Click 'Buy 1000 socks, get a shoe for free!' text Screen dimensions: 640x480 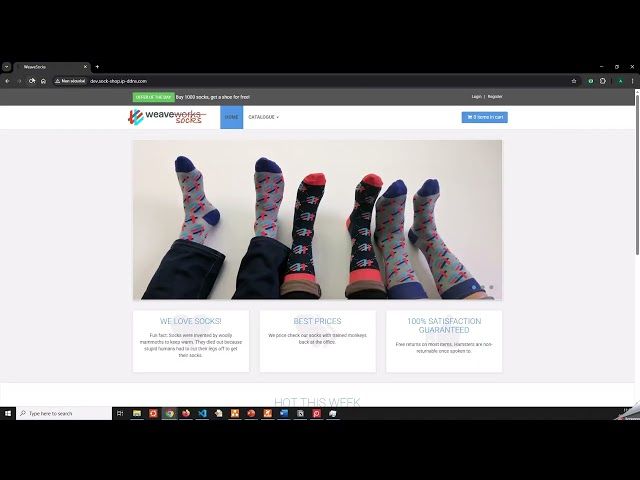tap(213, 97)
